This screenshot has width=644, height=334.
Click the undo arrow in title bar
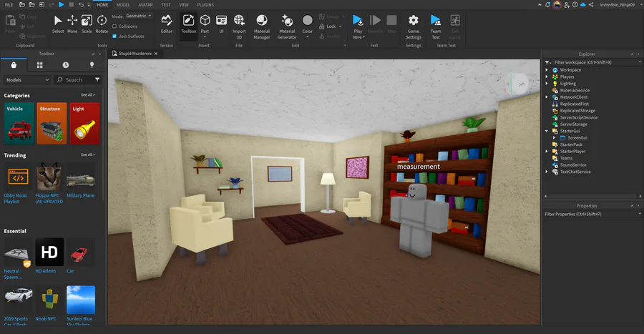point(81,4)
